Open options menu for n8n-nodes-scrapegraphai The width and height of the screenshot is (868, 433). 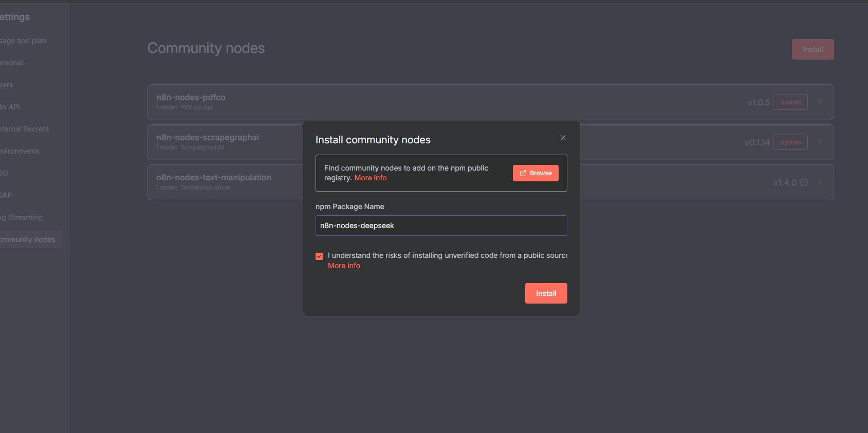pyautogui.click(x=820, y=142)
